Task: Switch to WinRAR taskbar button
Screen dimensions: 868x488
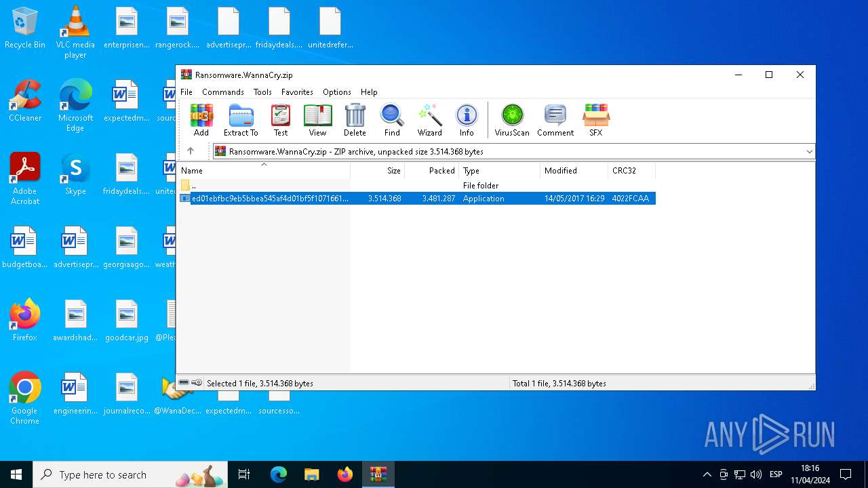Action: (378, 474)
